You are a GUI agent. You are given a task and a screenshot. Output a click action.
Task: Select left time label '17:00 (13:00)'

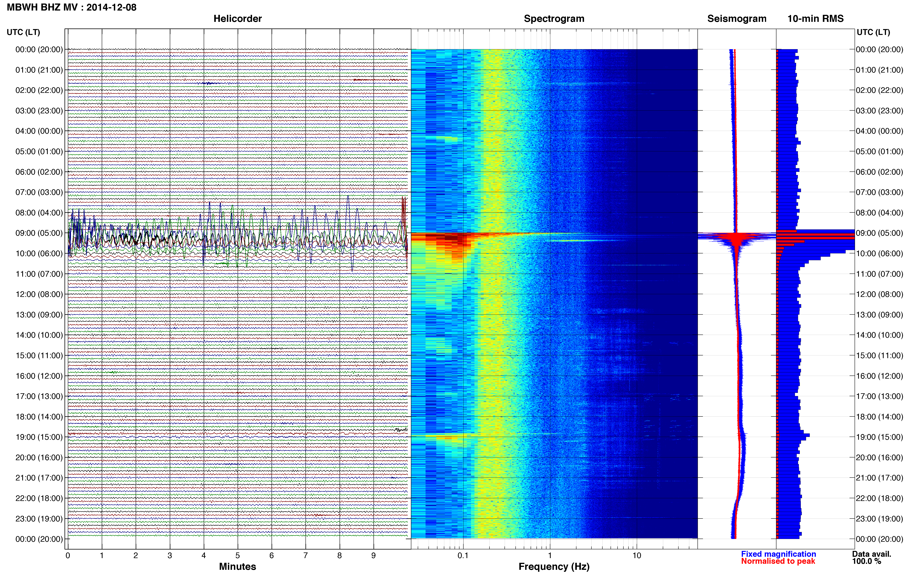[39, 396]
